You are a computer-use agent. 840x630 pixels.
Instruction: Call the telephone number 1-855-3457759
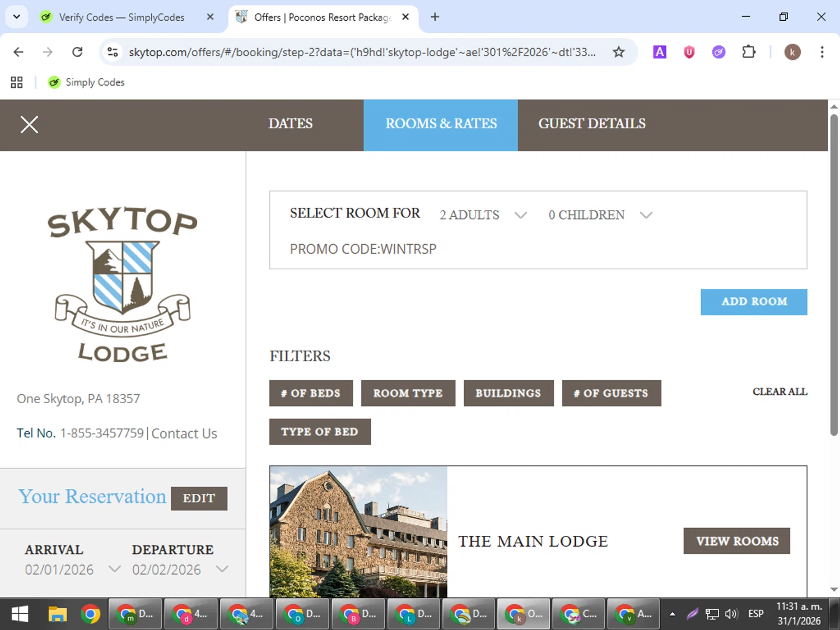tap(102, 433)
